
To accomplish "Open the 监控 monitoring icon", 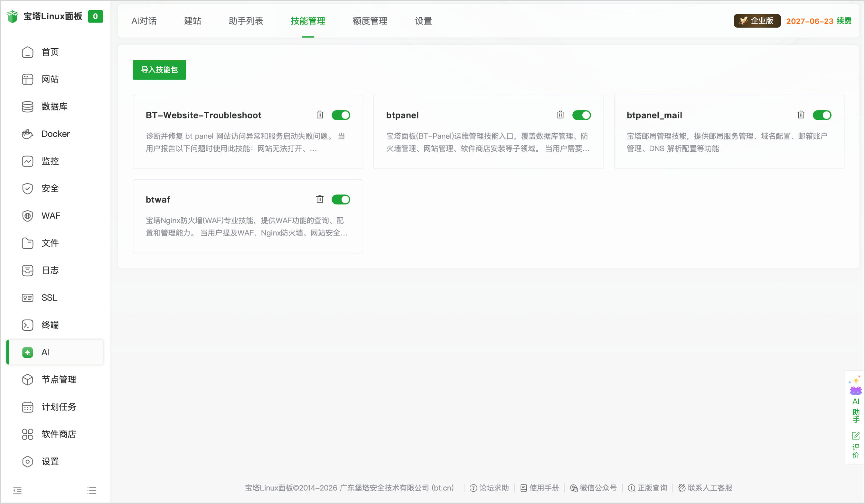I will pyautogui.click(x=28, y=161).
